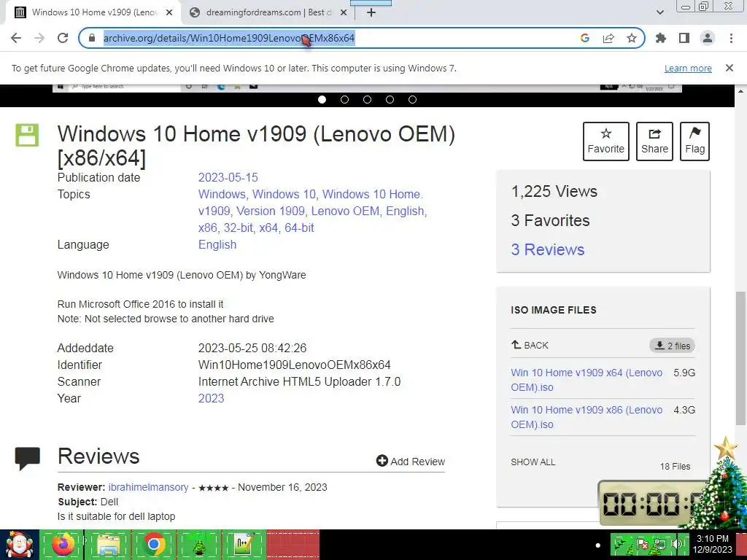Click the 32-bit topic link

point(239,228)
